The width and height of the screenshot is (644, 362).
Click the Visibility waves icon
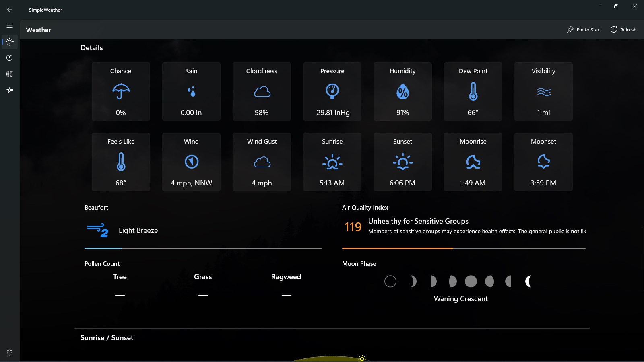[x=543, y=92]
